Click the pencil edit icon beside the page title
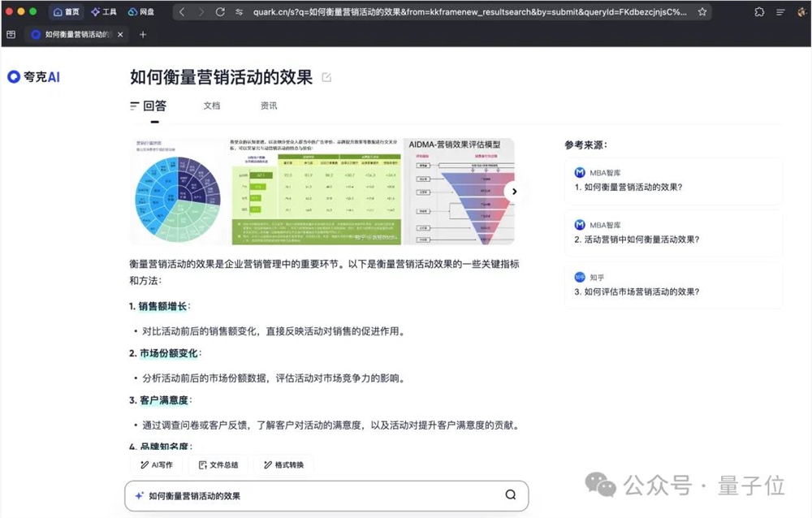This screenshot has width=812, height=518. pyautogui.click(x=326, y=76)
